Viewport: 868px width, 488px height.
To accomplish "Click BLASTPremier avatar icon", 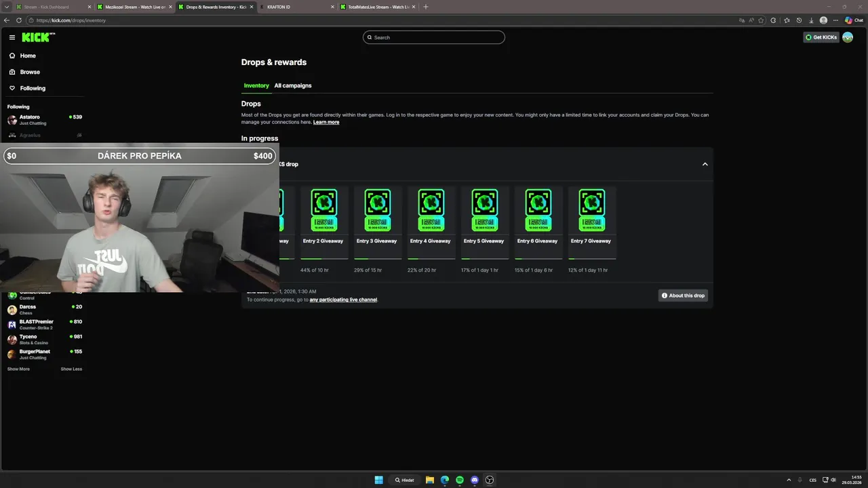I will (12, 325).
